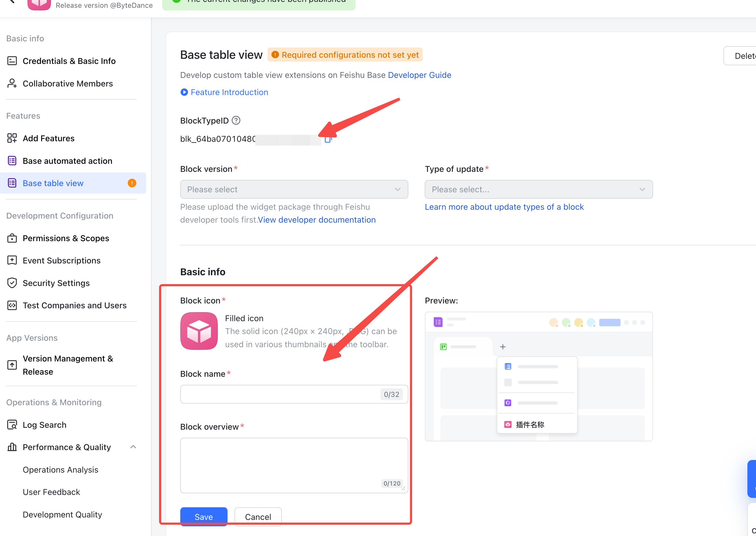The width and height of the screenshot is (756, 536).
Task: Click the Credentials & Basic Info sidebar icon
Action: [x=12, y=61]
